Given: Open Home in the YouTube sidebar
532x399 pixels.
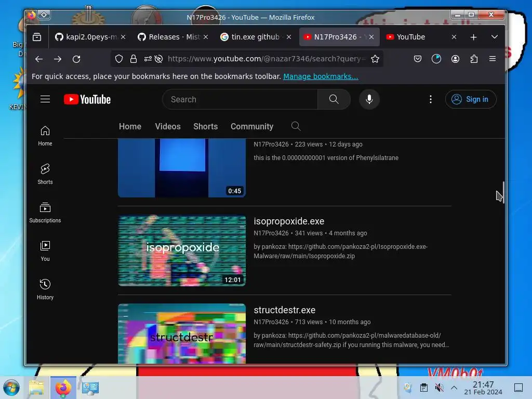Looking at the screenshot, I should click(45, 136).
